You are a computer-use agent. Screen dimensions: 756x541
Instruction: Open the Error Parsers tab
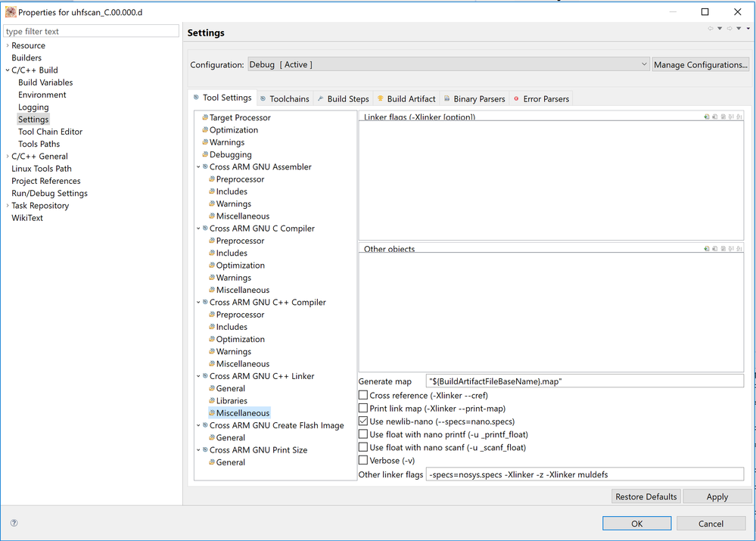coord(540,98)
